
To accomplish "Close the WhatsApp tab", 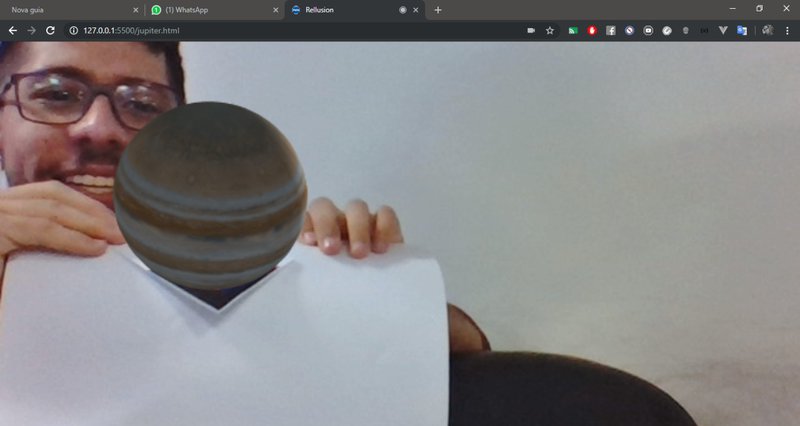I will [x=275, y=10].
